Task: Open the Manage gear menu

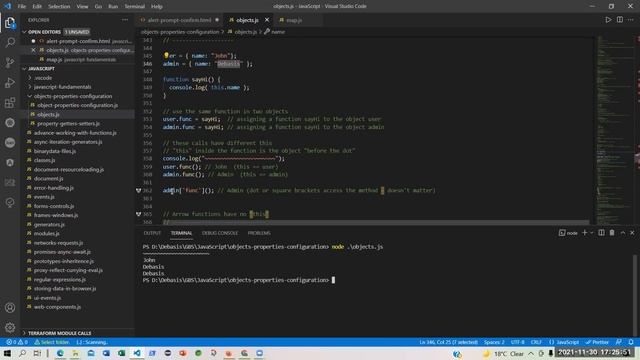Action: [x=10, y=327]
